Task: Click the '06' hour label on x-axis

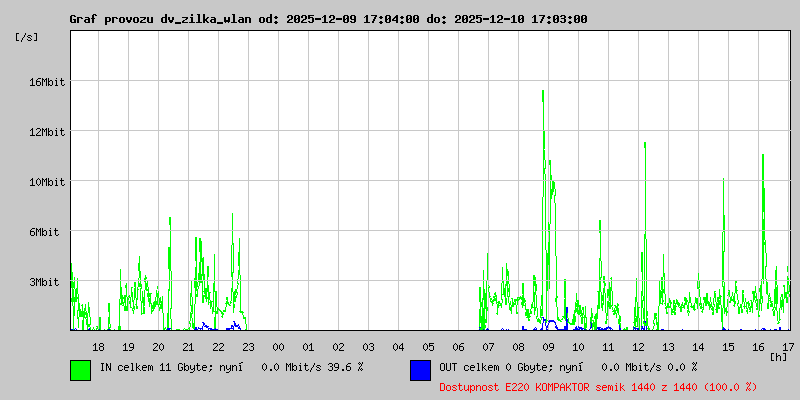Action: tap(458, 347)
